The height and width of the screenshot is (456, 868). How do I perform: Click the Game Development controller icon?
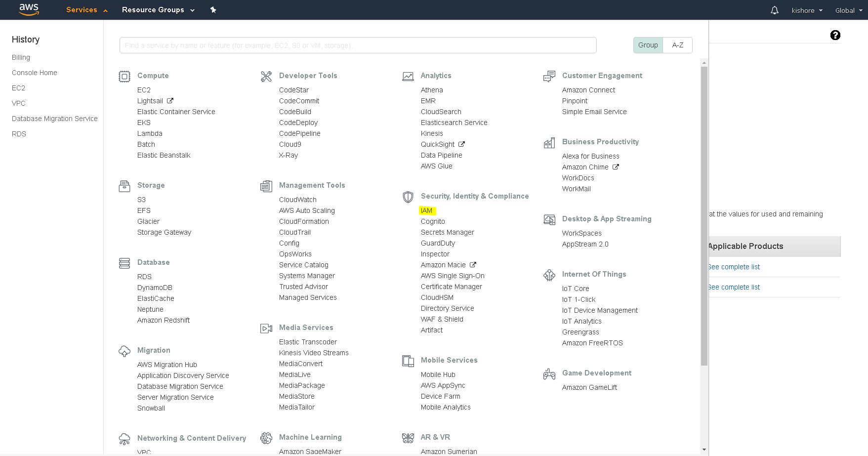coord(549,374)
